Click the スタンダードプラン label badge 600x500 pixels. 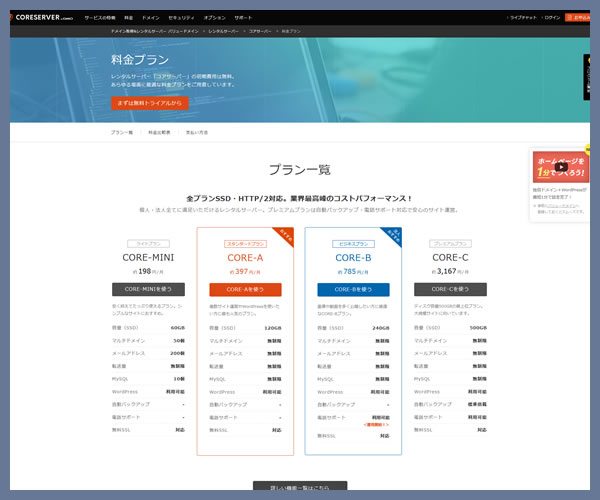pos(245,244)
